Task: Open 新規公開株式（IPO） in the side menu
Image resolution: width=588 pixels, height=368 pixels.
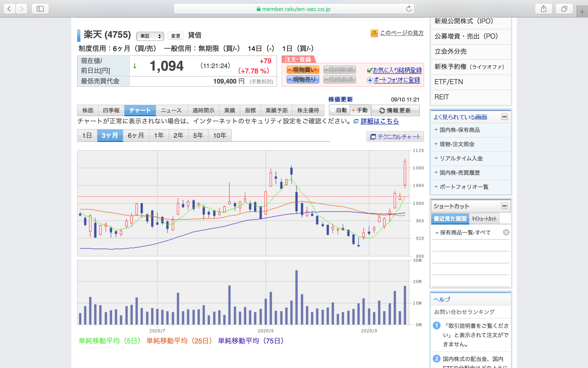Action: pos(471,21)
